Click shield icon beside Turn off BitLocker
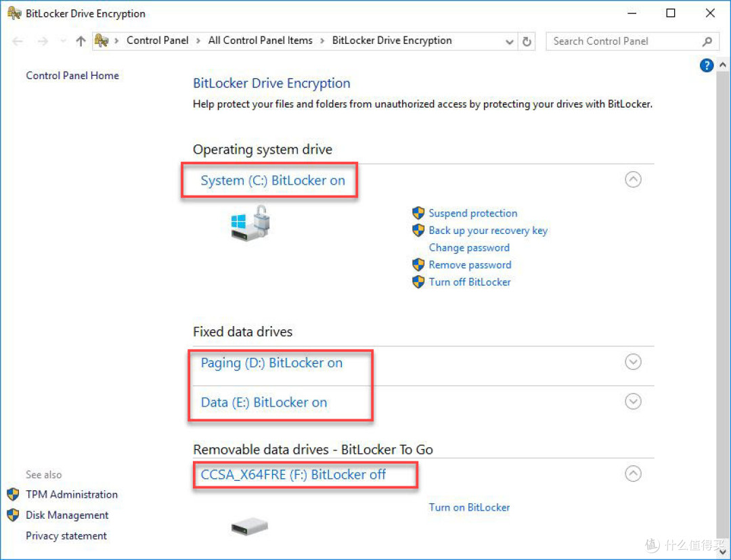The image size is (731, 560). point(418,282)
